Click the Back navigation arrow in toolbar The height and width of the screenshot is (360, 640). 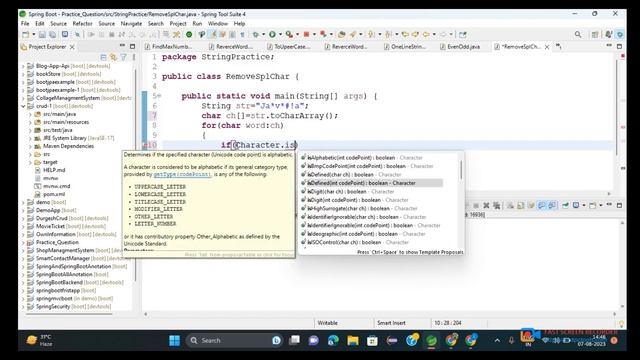(x=426, y=35)
